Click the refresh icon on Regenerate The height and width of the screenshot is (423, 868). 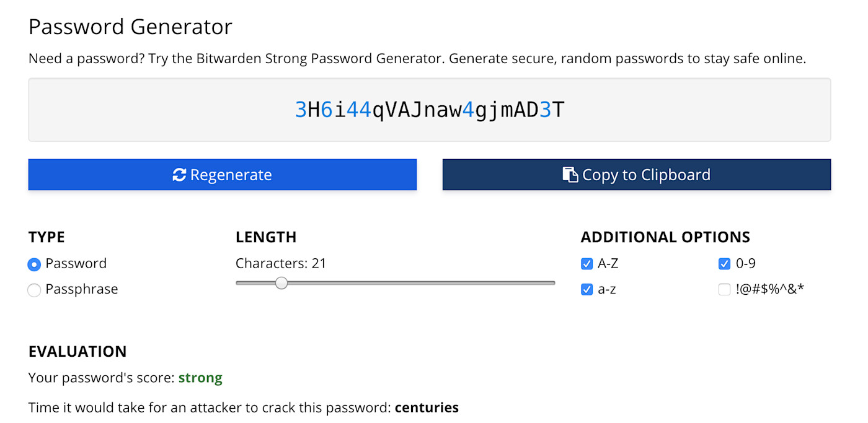point(179,175)
